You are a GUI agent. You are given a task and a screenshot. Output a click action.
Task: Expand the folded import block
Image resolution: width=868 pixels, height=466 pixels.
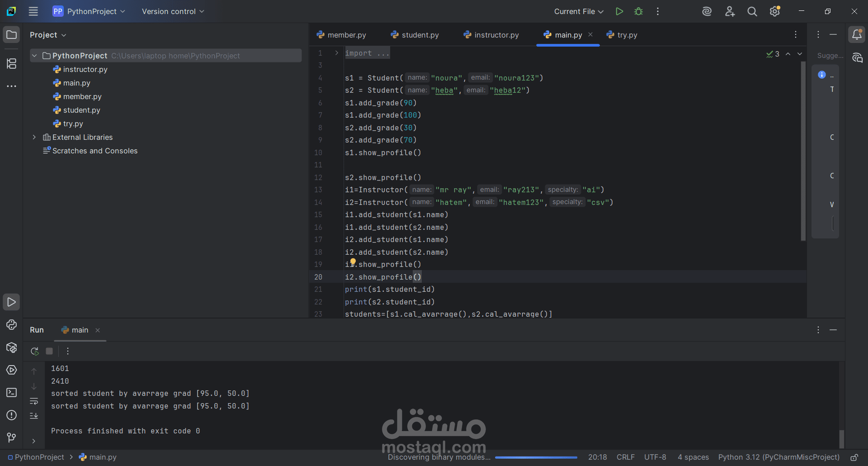coord(336,53)
